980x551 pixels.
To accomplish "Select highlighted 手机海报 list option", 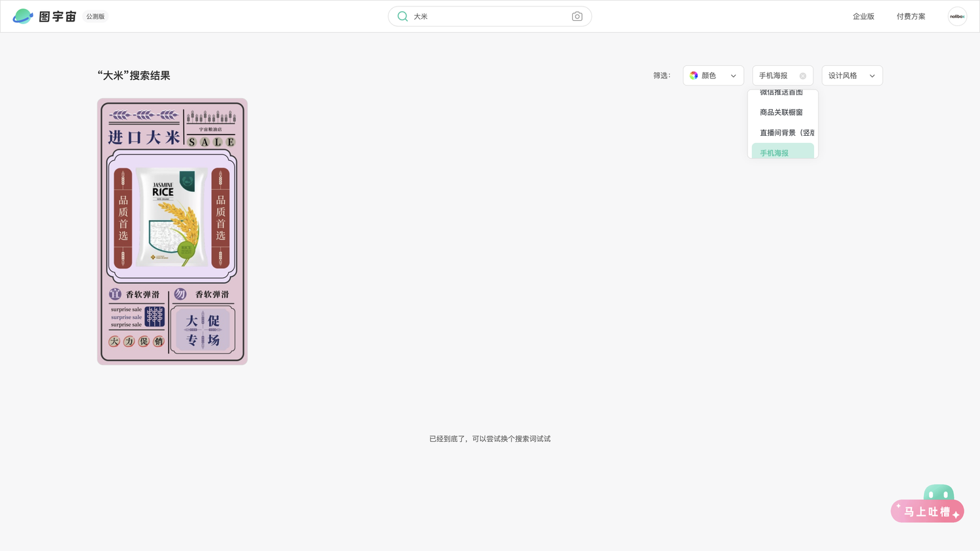I will click(x=783, y=151).
